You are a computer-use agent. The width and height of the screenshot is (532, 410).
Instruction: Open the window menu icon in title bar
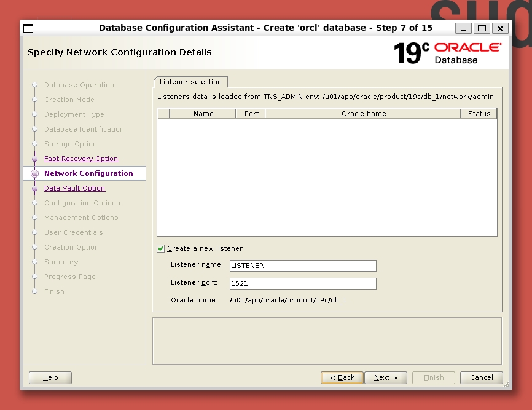click(x=28, y=28)
